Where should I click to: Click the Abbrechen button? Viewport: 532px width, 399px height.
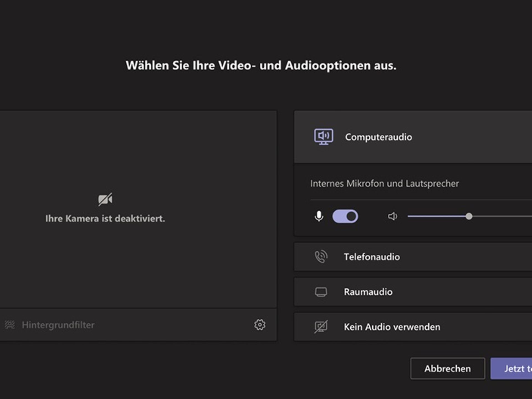(x=447, y=369)
